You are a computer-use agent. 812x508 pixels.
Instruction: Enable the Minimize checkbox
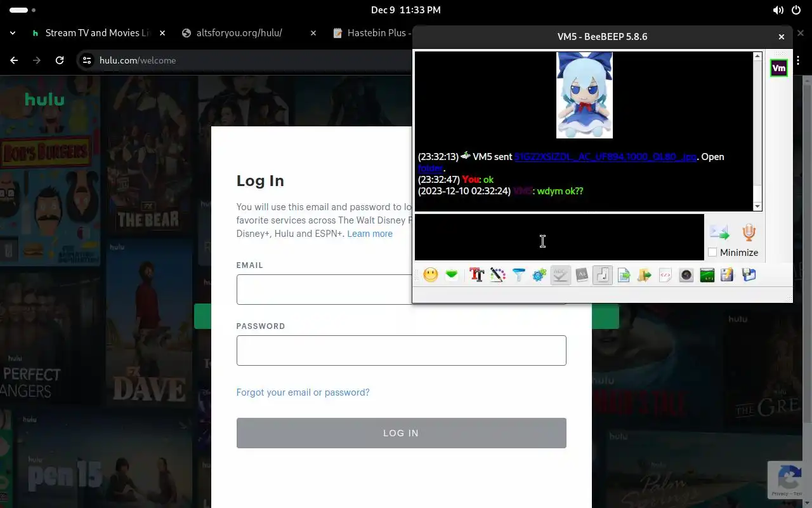[x=712, y=252]
